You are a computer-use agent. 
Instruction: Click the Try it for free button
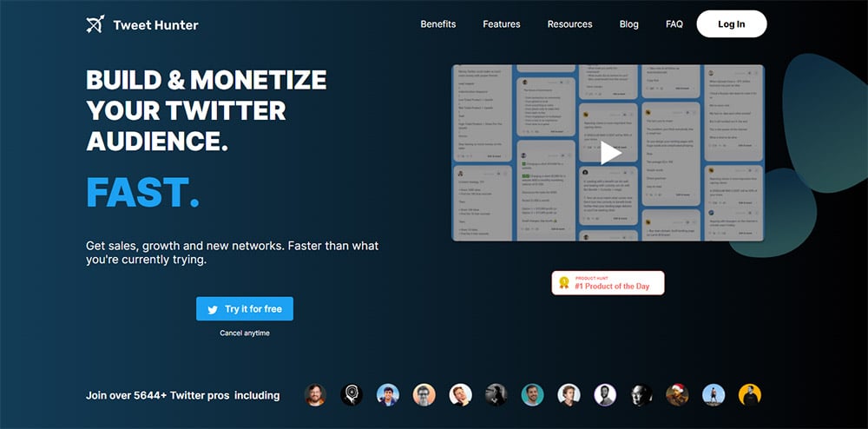point(245,309)
